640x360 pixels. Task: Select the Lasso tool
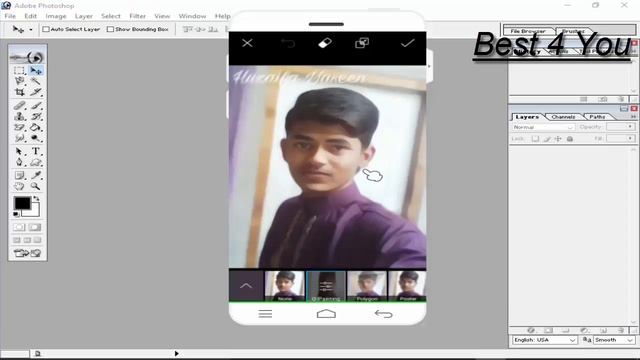tap(19, 81)
